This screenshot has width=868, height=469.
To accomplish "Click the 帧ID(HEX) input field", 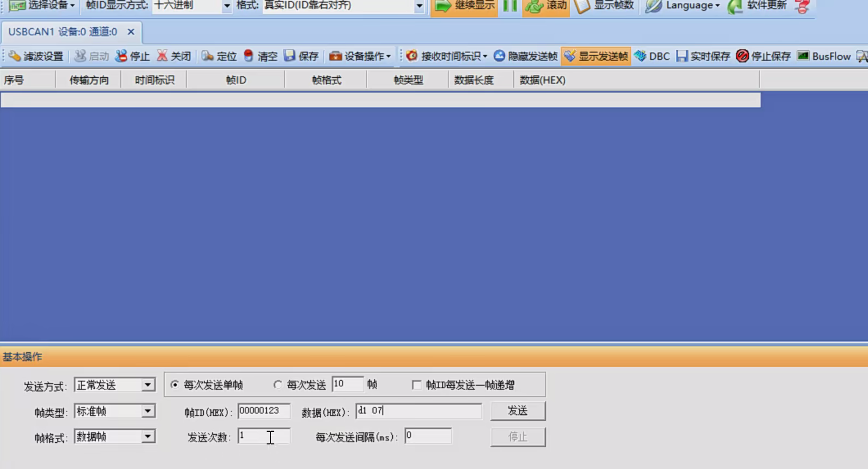I will pyautogui.click(x=263, y=411).
